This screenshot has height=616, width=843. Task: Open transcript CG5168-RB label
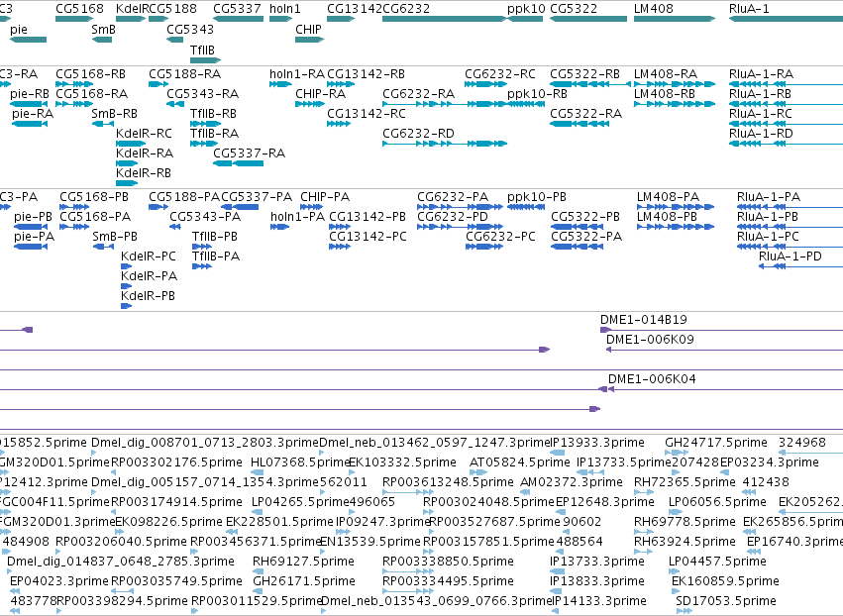click(90, 73)
